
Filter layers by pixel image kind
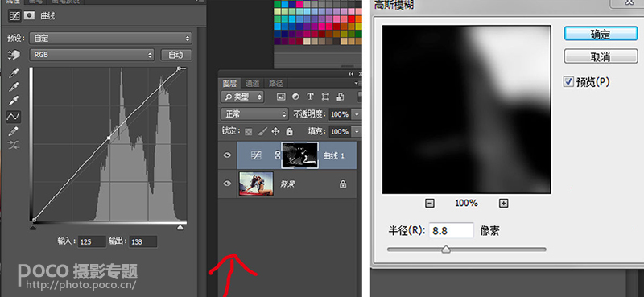(281, 97)
